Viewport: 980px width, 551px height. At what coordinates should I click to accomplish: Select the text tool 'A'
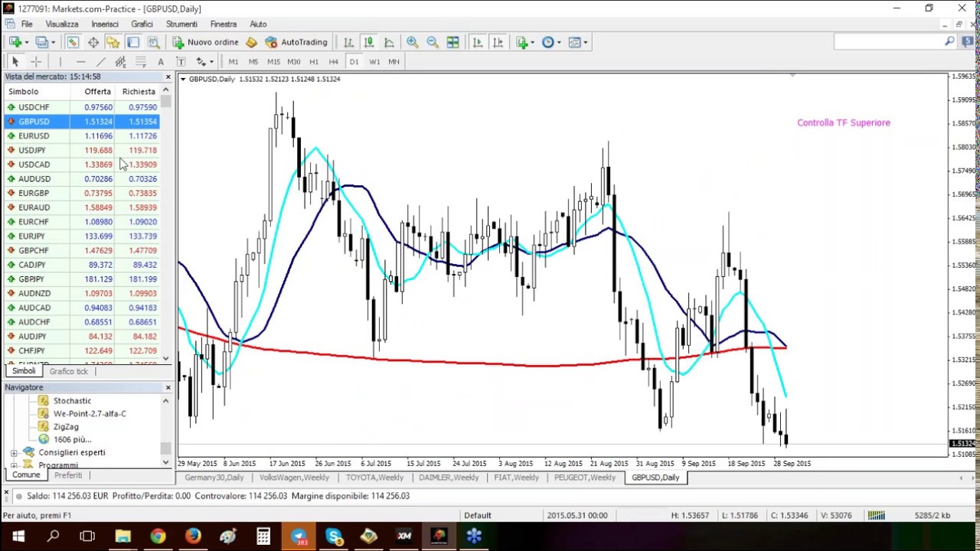(160, 61)
